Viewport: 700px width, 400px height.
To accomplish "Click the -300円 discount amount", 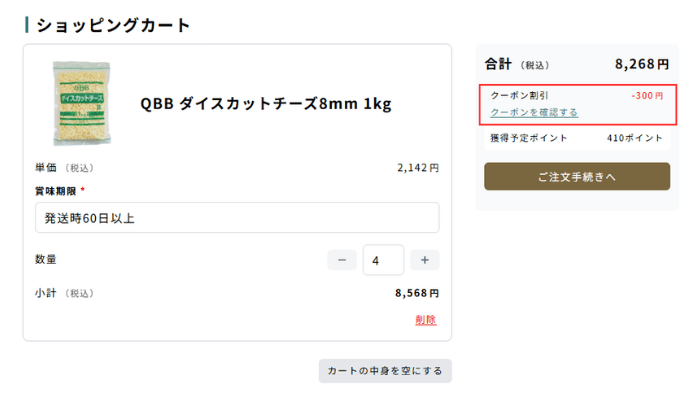I will click(x=647, y=96).
